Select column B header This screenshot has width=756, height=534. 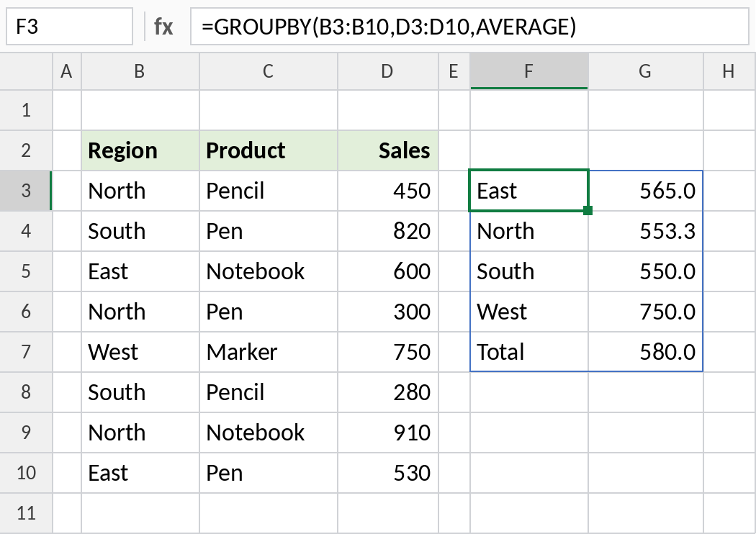[140, 71]
